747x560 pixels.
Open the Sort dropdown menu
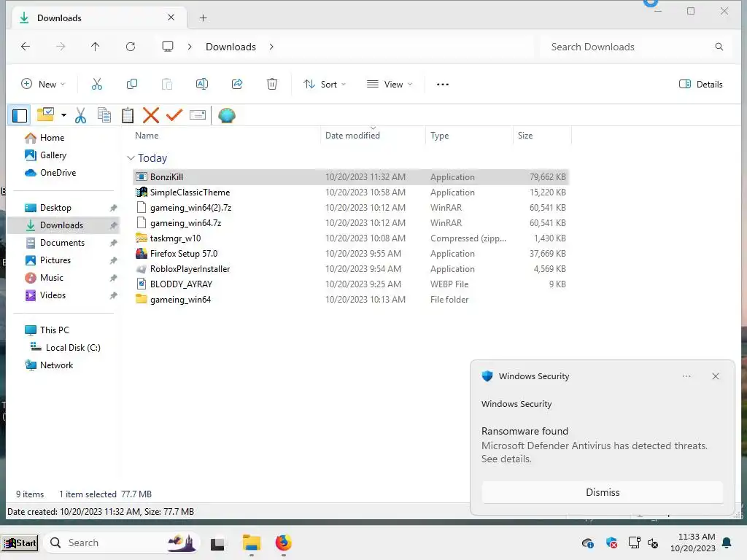(325, 85)
